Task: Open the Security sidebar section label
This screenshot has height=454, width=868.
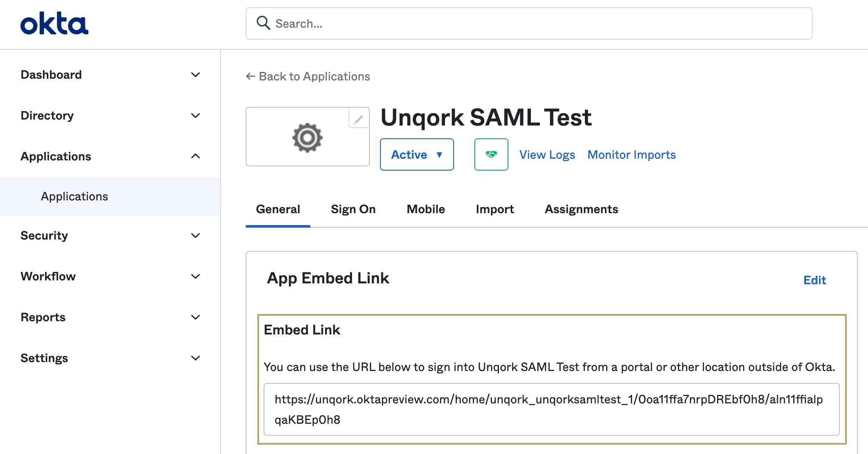Action: pos(44,235)
